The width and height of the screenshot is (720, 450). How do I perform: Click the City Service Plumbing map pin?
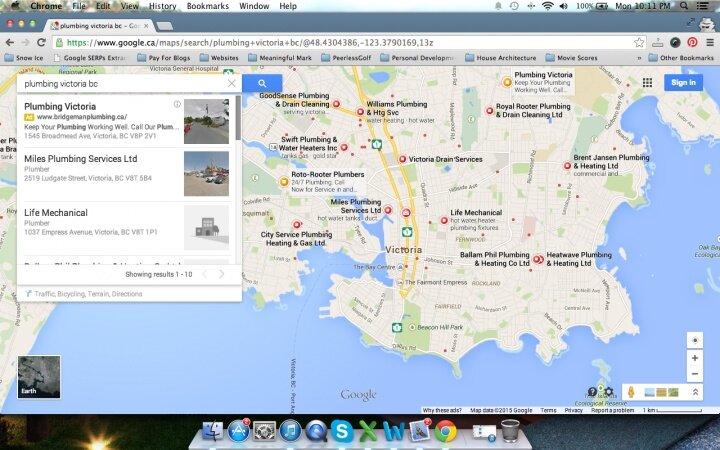297,225
